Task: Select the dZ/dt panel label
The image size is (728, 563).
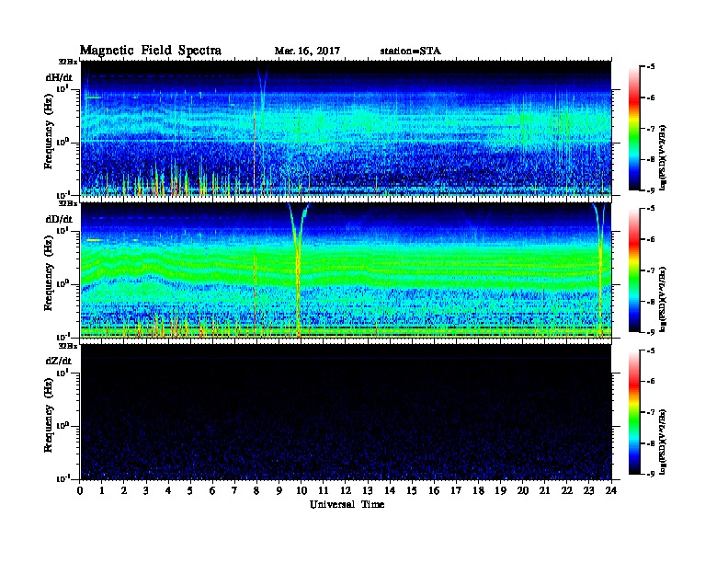Action: tap(59, 361)
